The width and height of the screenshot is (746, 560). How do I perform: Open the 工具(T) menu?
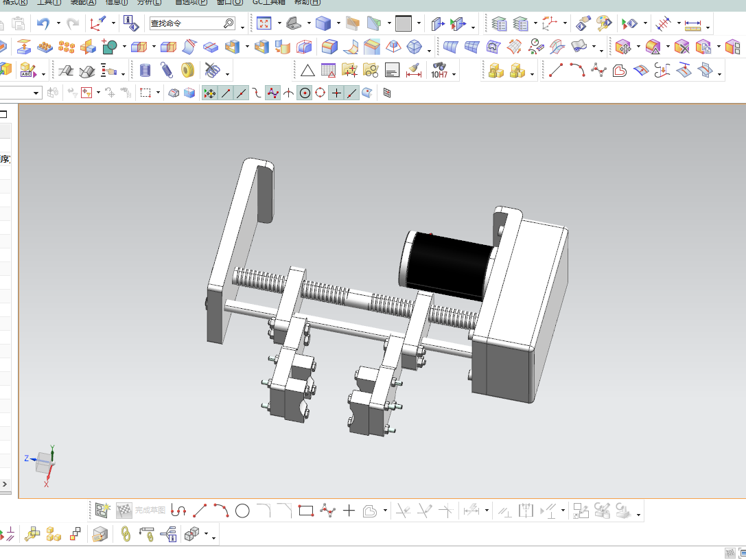pyautogui.click(x=49, y=2)
